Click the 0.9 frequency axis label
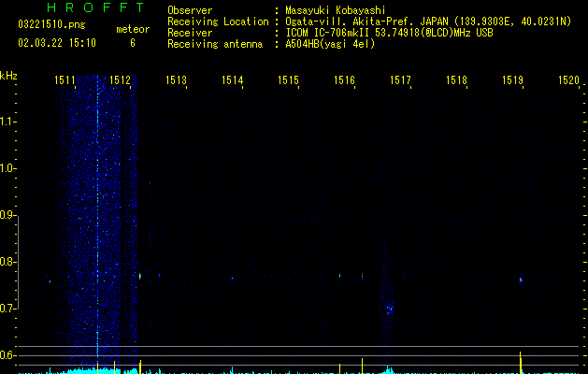Image resolution: width=588 pixels, height=374 pixels. tap(7, 215)
